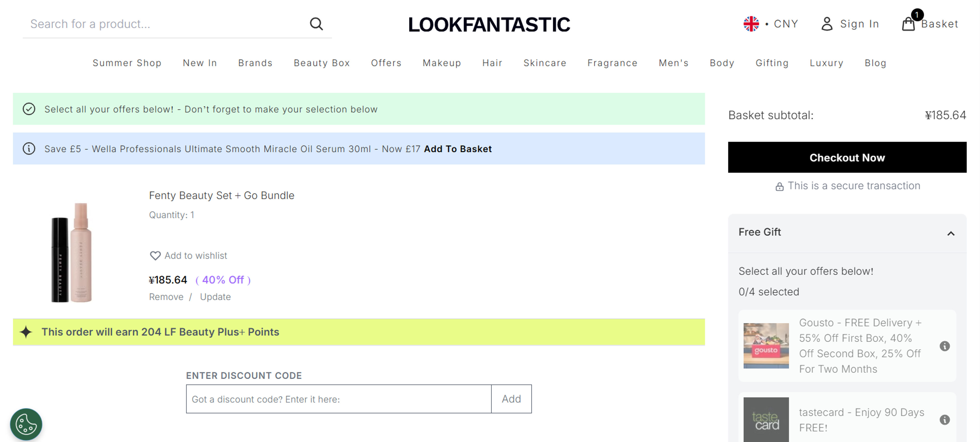980x442 pixels.
Task: Click the Add to wishlist text
Action: coord(195,256)
